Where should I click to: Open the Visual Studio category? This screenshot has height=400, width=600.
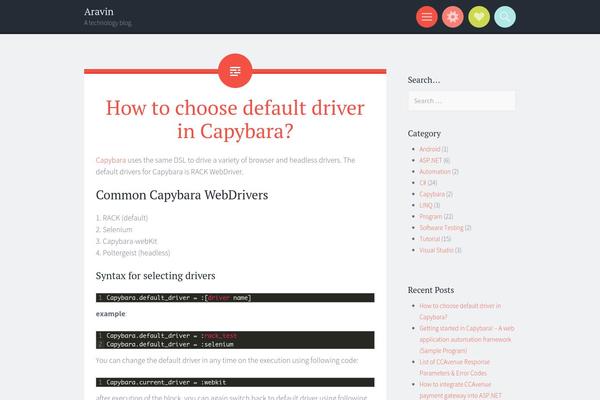436,250
